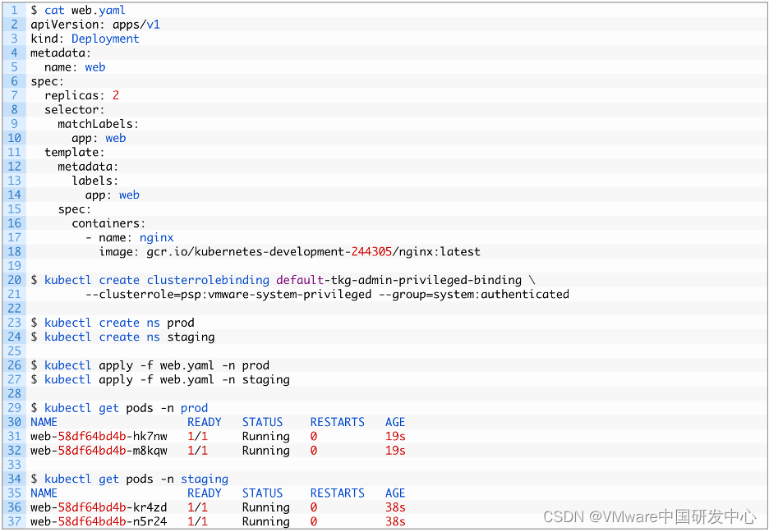Click line number 18 in the gutter
The height and width of the screenshot is (532, 769).
14,252
